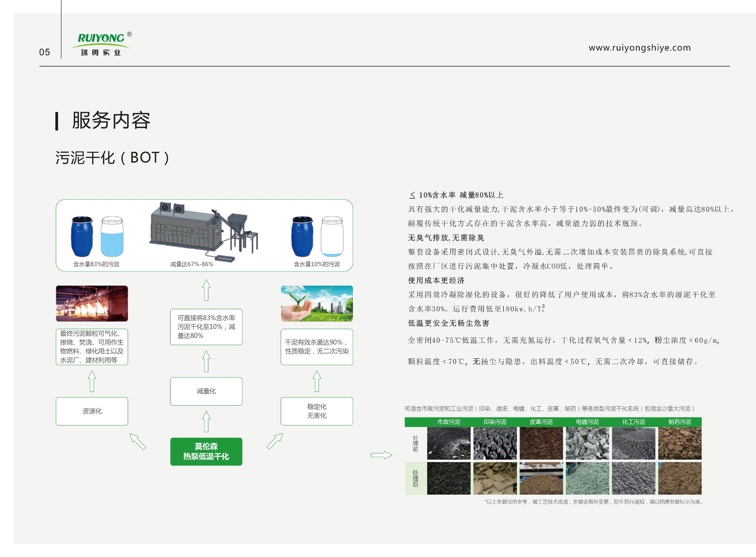756x557 pixels.
Task: Click the 最终污泥颗粒可气化 description box
Action: 92,347
